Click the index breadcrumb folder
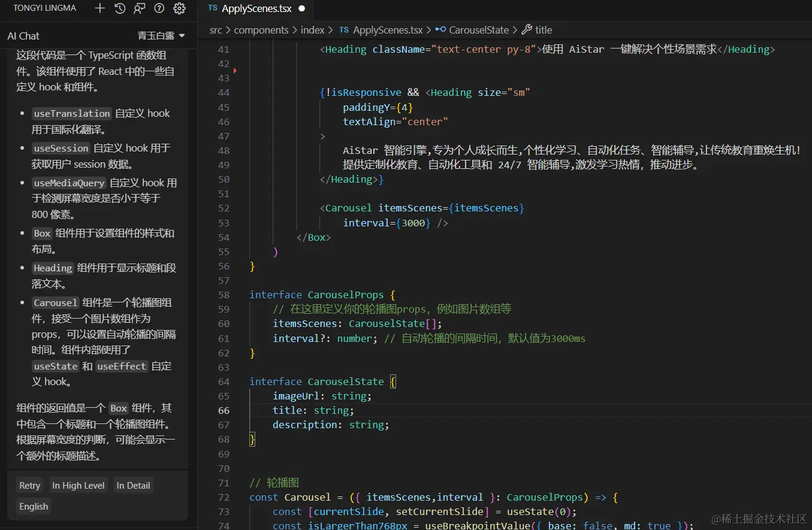 coord(312,30)
